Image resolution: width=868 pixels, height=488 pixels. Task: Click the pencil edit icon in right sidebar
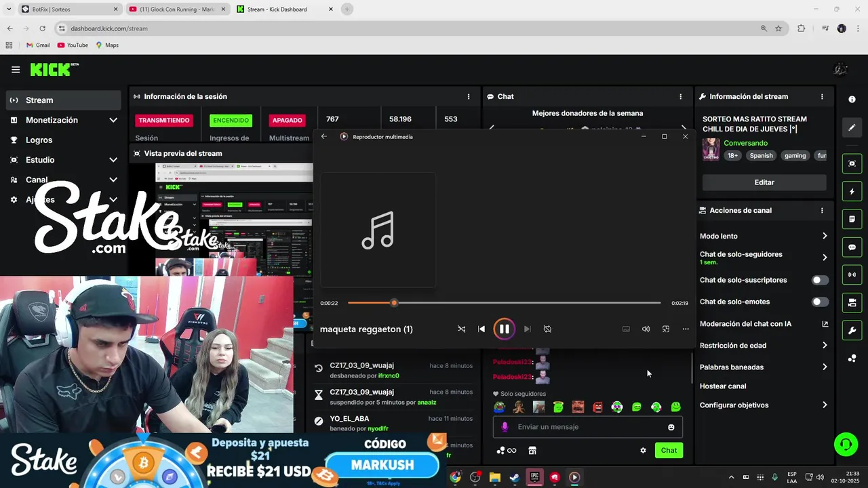point(852,127)
